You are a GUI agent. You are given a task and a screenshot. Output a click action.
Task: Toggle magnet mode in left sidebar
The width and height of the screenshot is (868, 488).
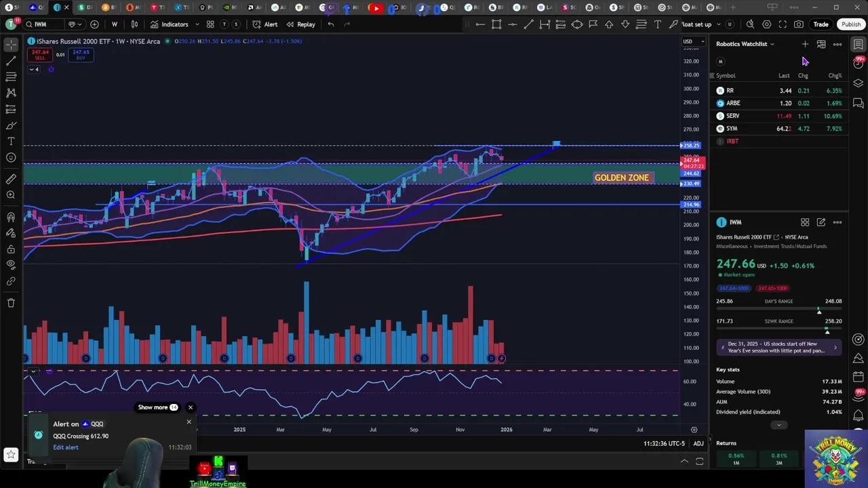(x=11, y=217)
